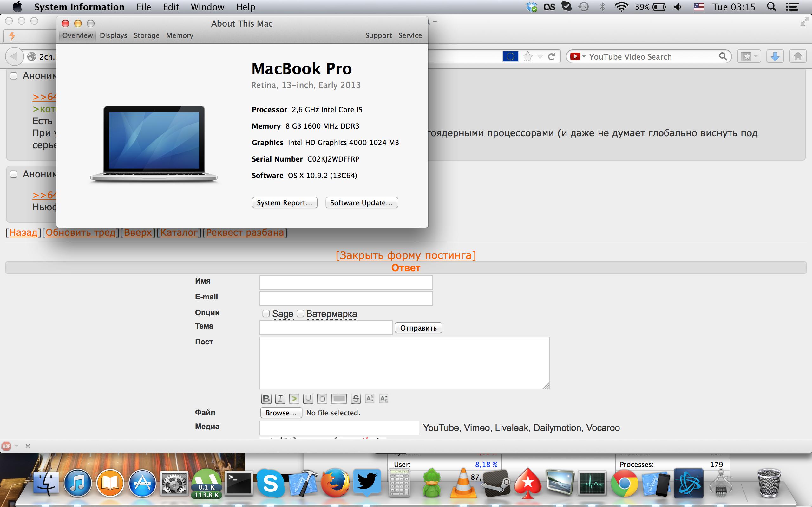Viewport: 812px width, 507px height.
Task: Enable the Sage checkbox
Action: (266, 313)
